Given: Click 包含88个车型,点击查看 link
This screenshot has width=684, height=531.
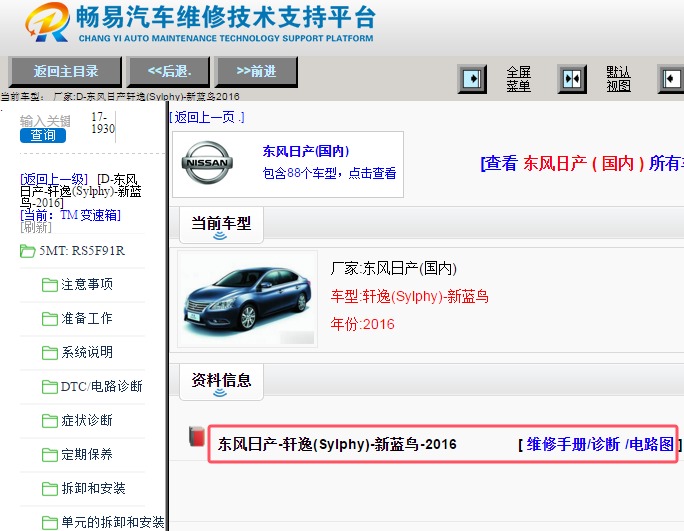Looking at the screenshot, I should coord(329,173).
